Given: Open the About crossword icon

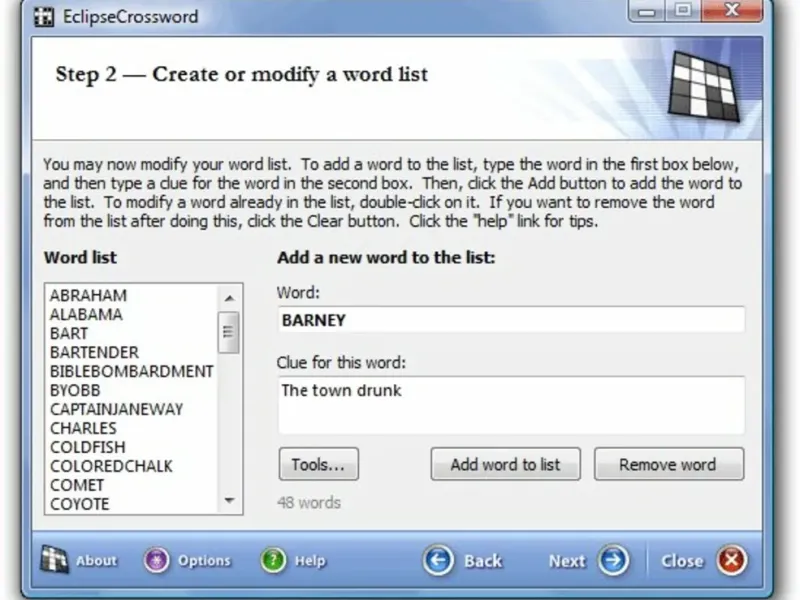Looking at the screenshot, I should pyautogui.click(x=54, y=560).
